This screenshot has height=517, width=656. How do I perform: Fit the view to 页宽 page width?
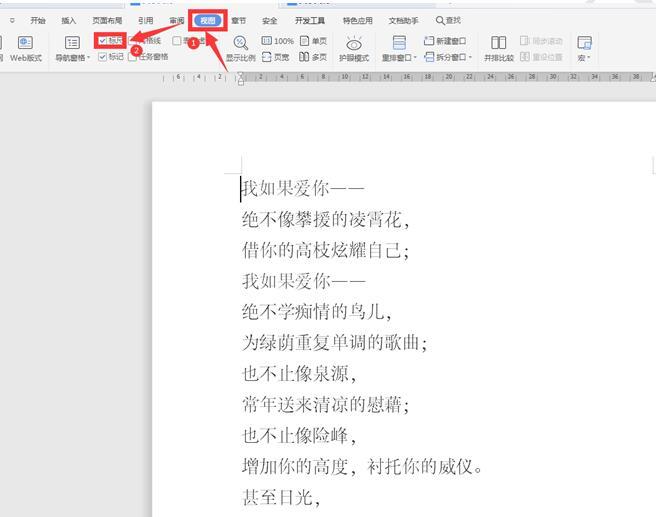[275, 57]
